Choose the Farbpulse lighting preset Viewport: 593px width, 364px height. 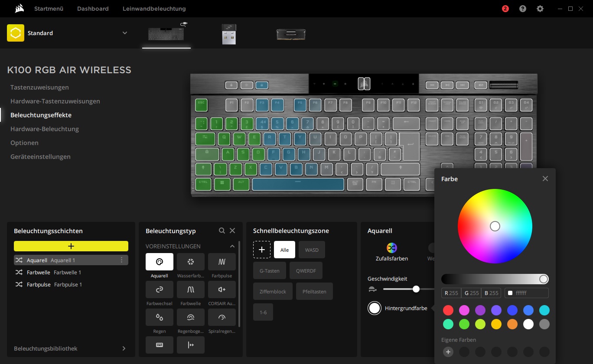[222, 262]
